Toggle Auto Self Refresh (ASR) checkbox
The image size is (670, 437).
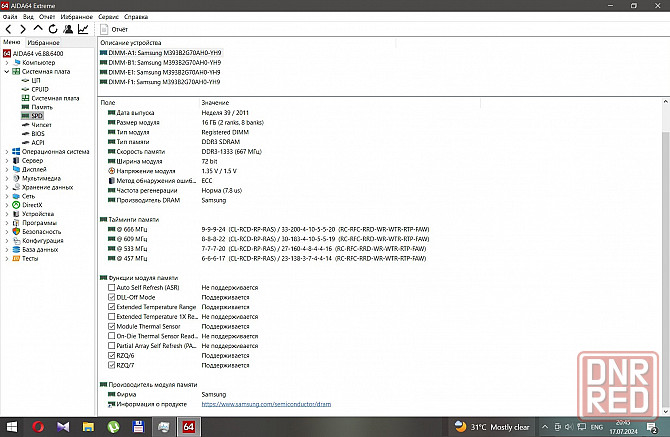click(112, 287)
